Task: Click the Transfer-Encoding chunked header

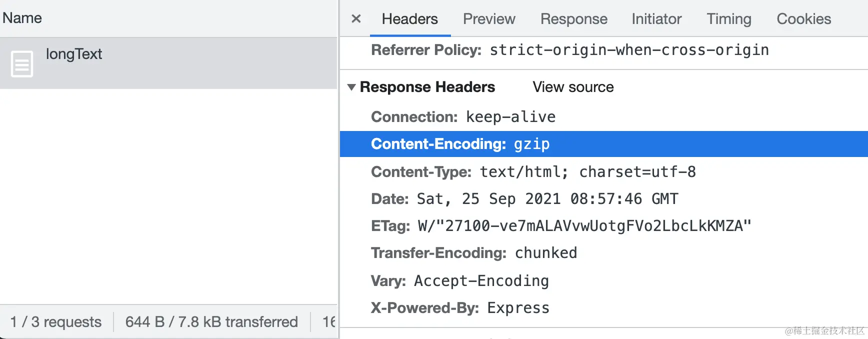Action: [x=474, y=253]
